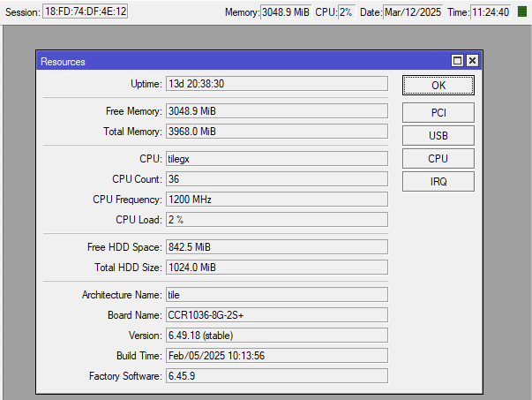Select the Uptime field value
The height and width of the screenshot is (400, 532).
click(x=276, y=83)
